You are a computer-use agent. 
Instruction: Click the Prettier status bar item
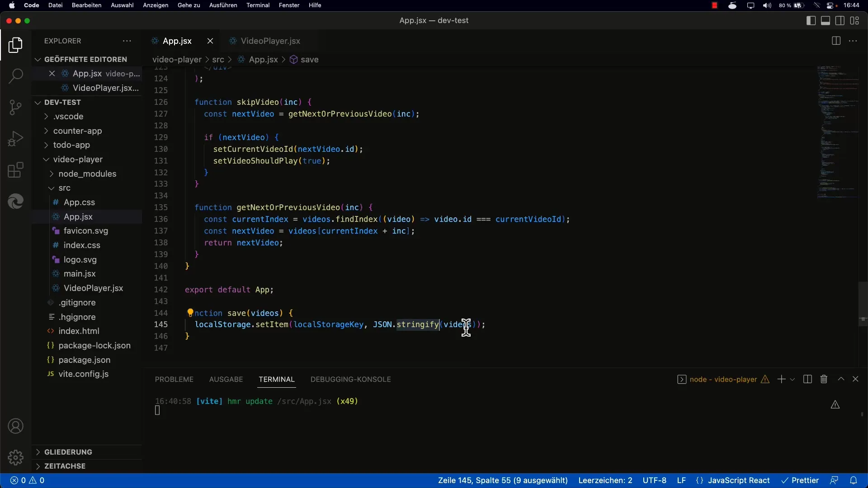coord(800,480)
